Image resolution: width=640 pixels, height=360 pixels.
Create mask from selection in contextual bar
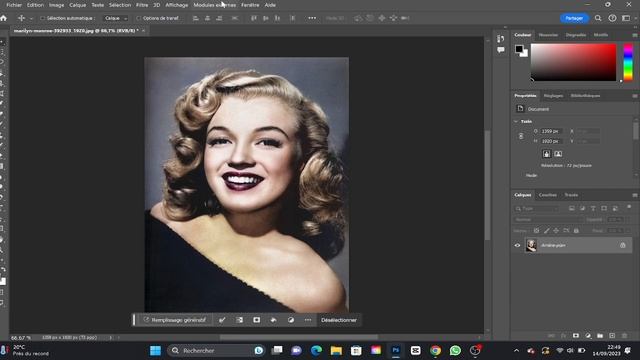[x=256, y=320]
